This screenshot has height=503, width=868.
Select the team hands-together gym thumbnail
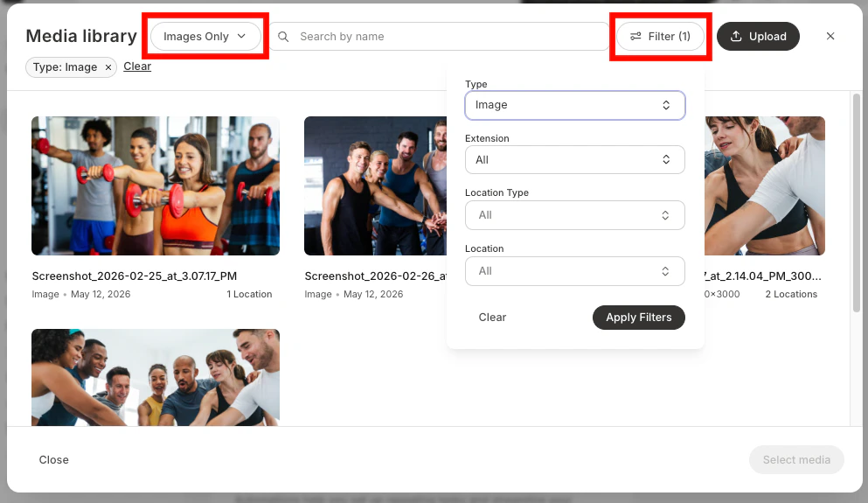(375, 185)
